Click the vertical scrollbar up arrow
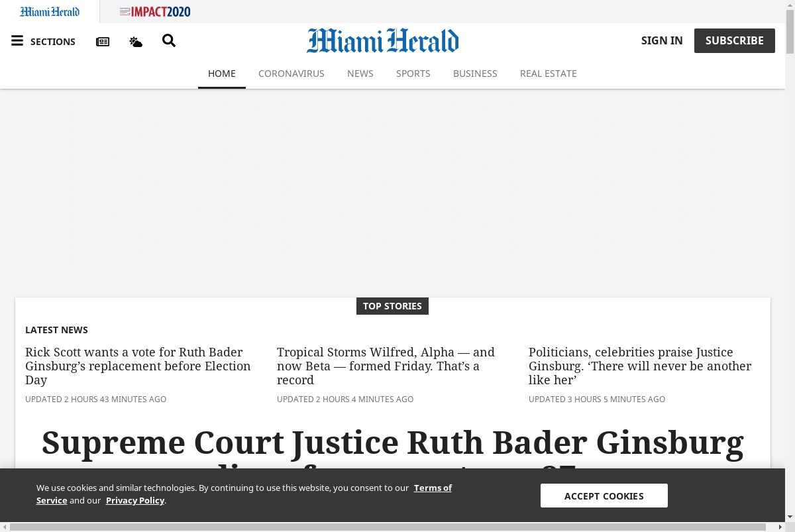This screenshot has height=532, width=795. [x=790, y=4]
